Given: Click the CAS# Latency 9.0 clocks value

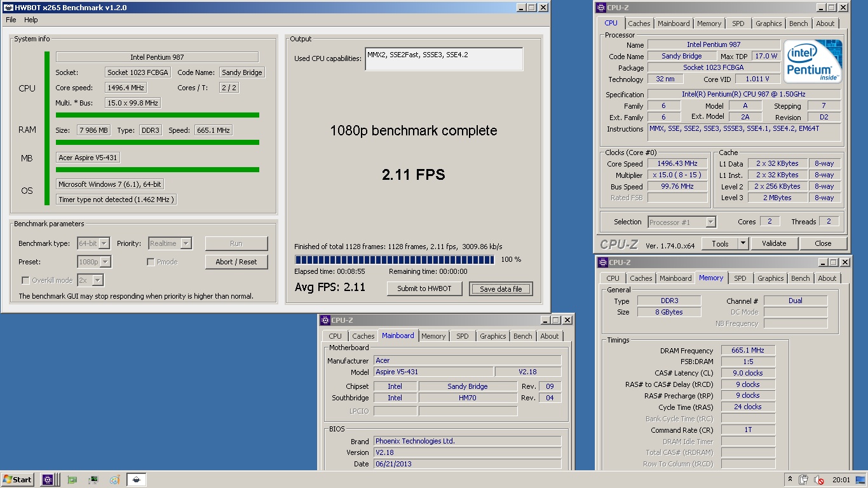Looking at the screenshot, I should tap(748, 373).
